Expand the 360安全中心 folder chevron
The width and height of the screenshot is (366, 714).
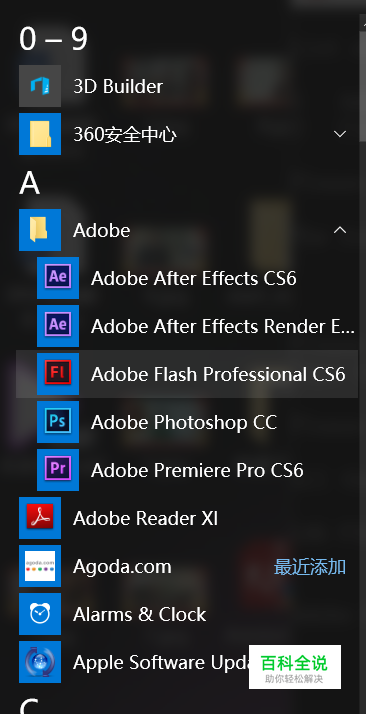(x=340, y=134)
